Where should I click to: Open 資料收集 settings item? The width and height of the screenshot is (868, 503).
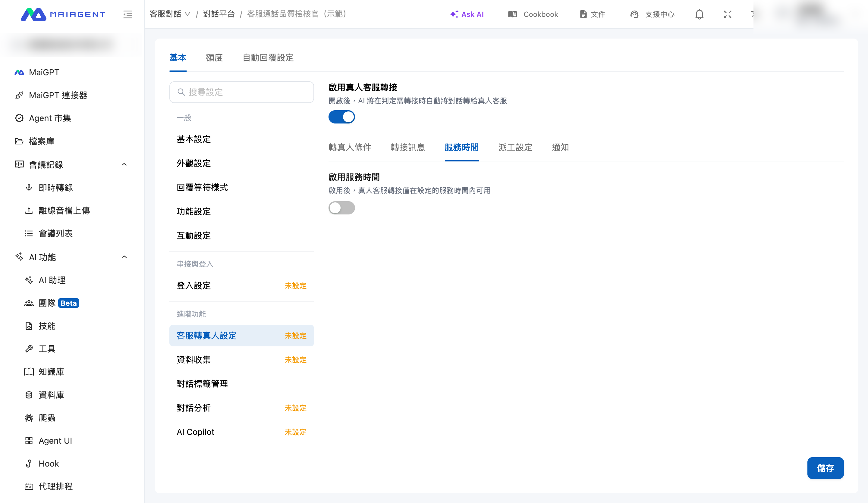pyautogui.click(x=241, y=360)
